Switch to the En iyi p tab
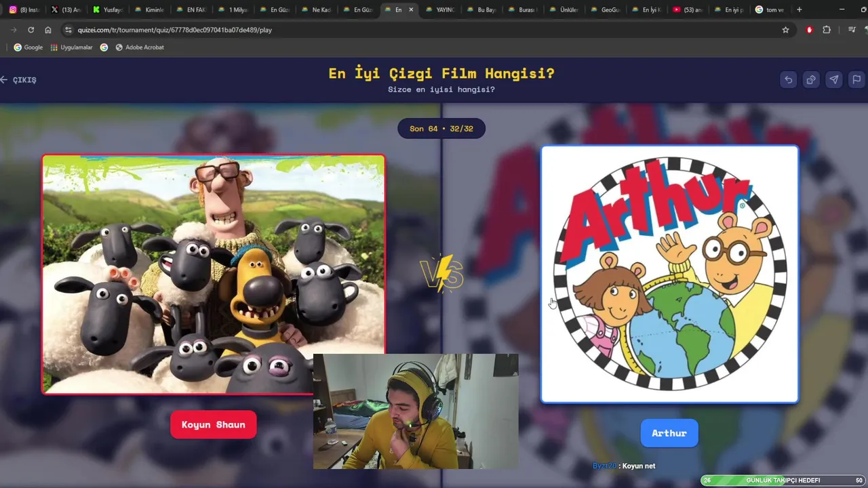The image size is (868, 488). [730, 9]
